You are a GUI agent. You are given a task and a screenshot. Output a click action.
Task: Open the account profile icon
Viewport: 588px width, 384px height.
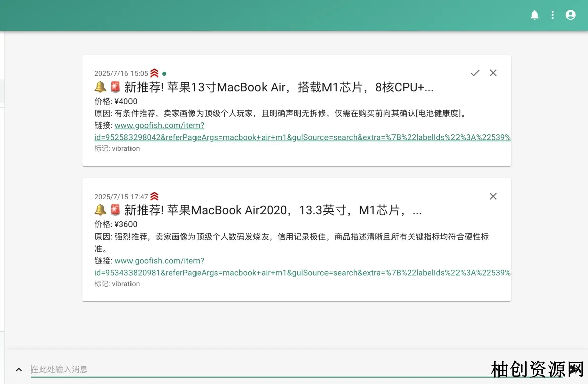tap(571, 15)
